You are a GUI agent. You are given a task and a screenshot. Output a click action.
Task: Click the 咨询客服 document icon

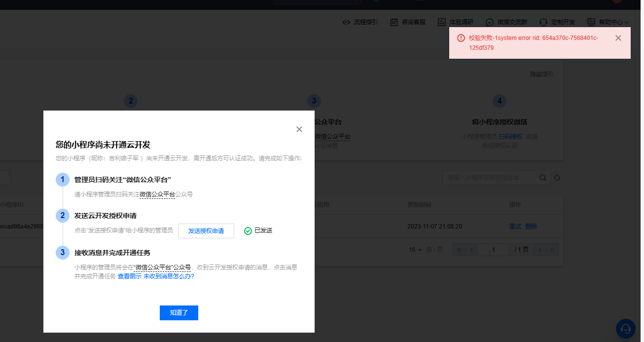[394, 22]
